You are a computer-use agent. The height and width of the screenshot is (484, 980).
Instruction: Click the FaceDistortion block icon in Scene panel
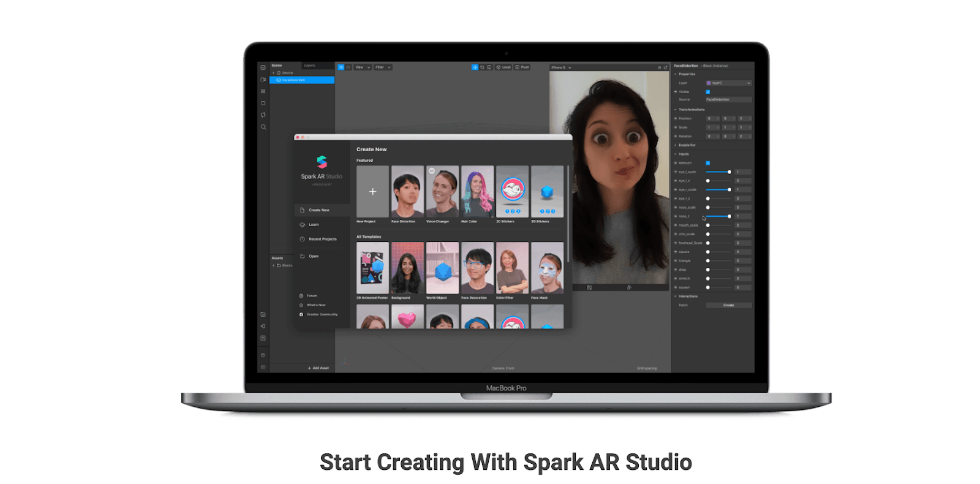pyautogui.click(x=279, y=80)
